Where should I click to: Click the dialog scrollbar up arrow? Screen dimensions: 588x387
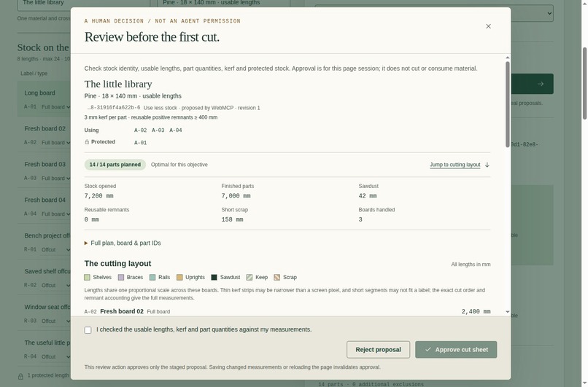[507, 58]
